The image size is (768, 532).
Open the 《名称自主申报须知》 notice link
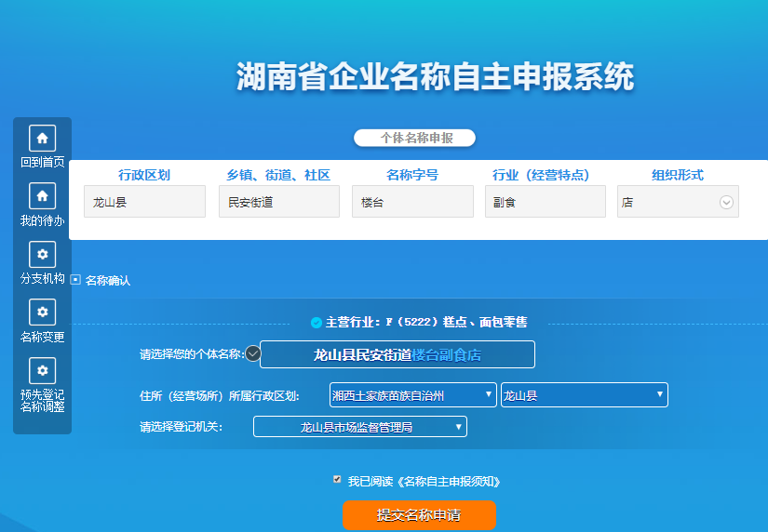(449, 482)
